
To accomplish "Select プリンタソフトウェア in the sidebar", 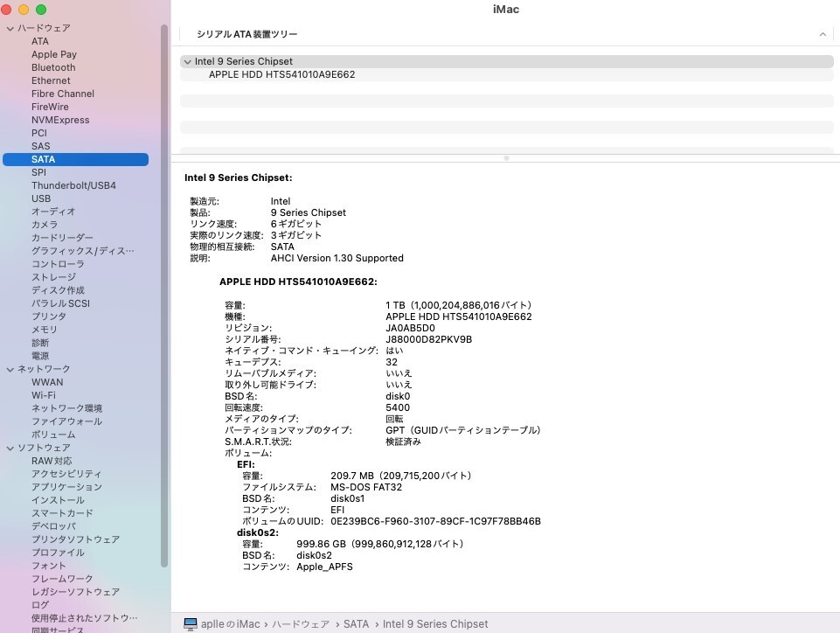I will coord(75,539).
